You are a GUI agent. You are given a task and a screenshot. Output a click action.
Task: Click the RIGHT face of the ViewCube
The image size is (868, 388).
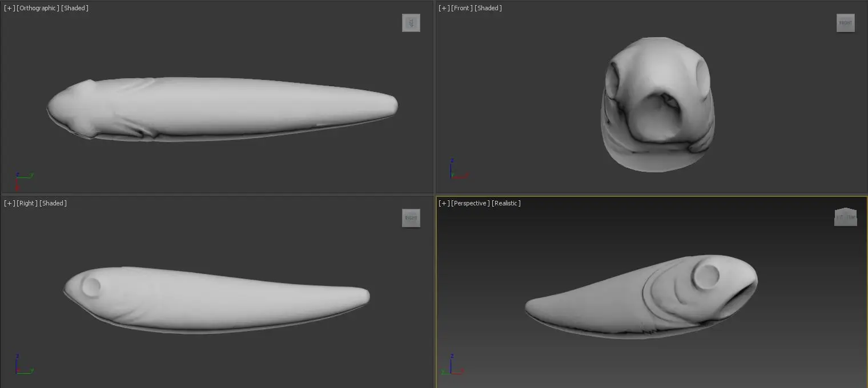point(411,218)
